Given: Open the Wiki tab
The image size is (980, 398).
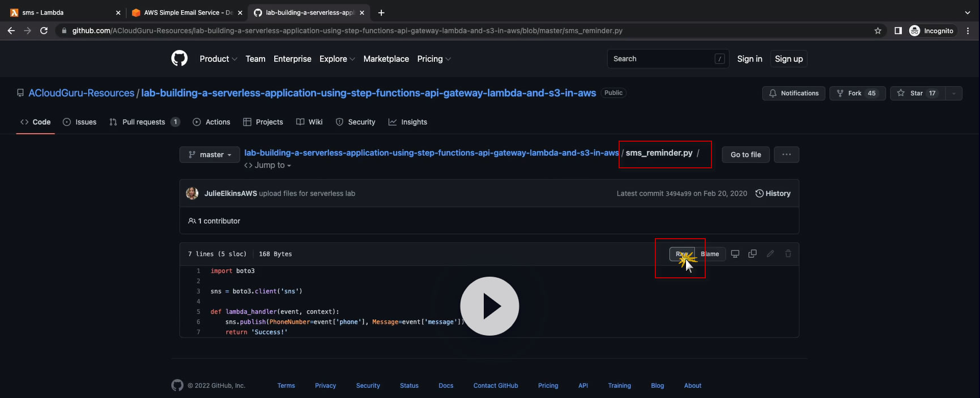Looking at the screenshot, I should [309, 122].
